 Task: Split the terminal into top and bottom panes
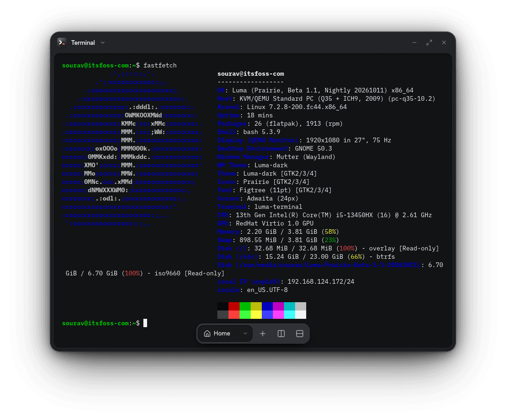pos(299,334)
